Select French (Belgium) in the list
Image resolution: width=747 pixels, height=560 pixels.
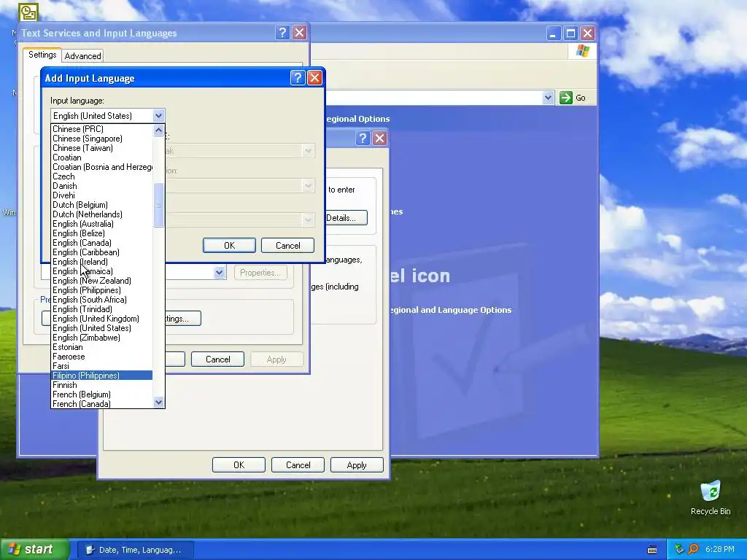pos(102,394)
